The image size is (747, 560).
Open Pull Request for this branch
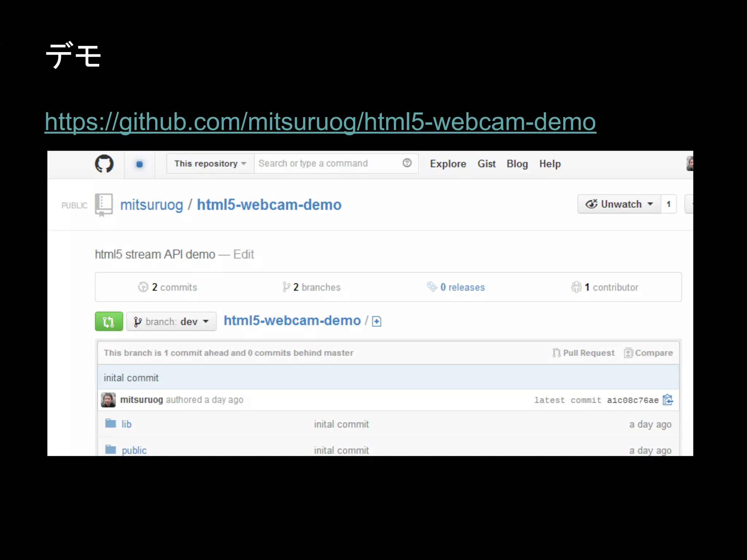tap(583, 353)
